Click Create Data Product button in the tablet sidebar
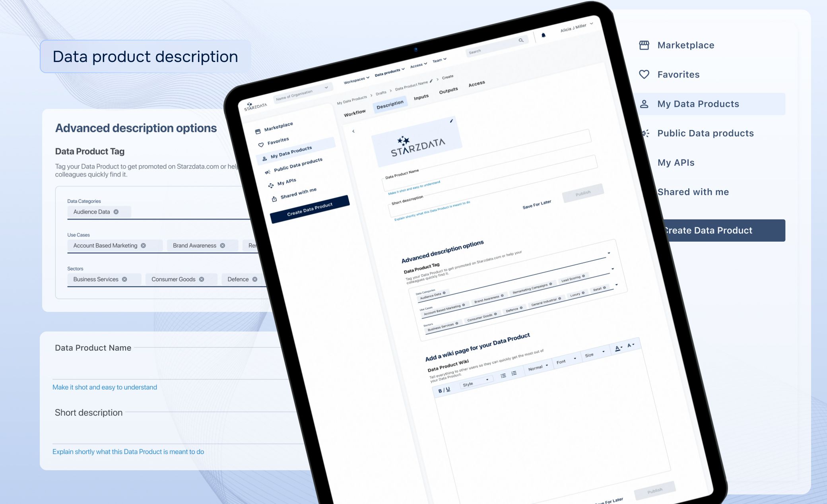827x504 pixels. pyautogui.click(x=309, y=209)
